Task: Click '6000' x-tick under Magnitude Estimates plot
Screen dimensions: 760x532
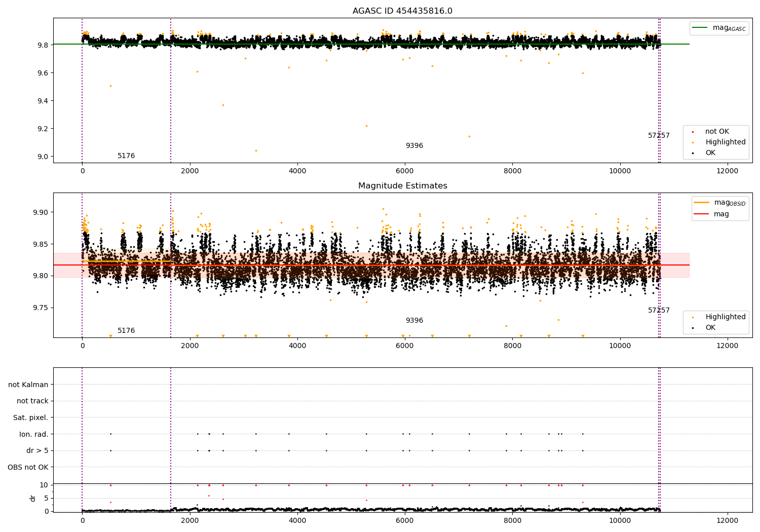Action: click(405, 346)
